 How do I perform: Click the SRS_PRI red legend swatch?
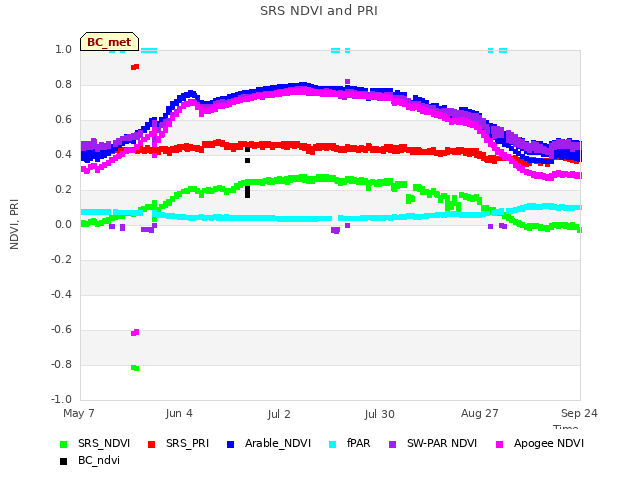pyautogui.click(x=151, y=444)
